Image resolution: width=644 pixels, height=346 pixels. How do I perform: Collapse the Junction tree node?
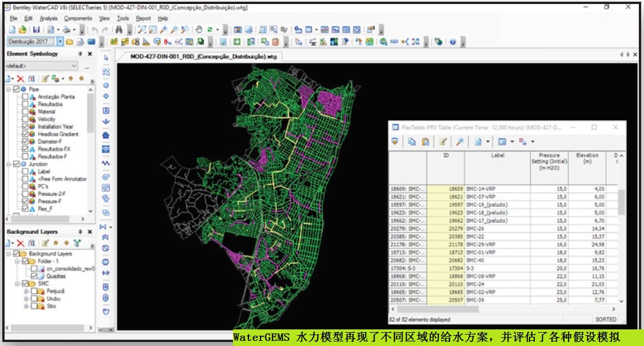9,164
